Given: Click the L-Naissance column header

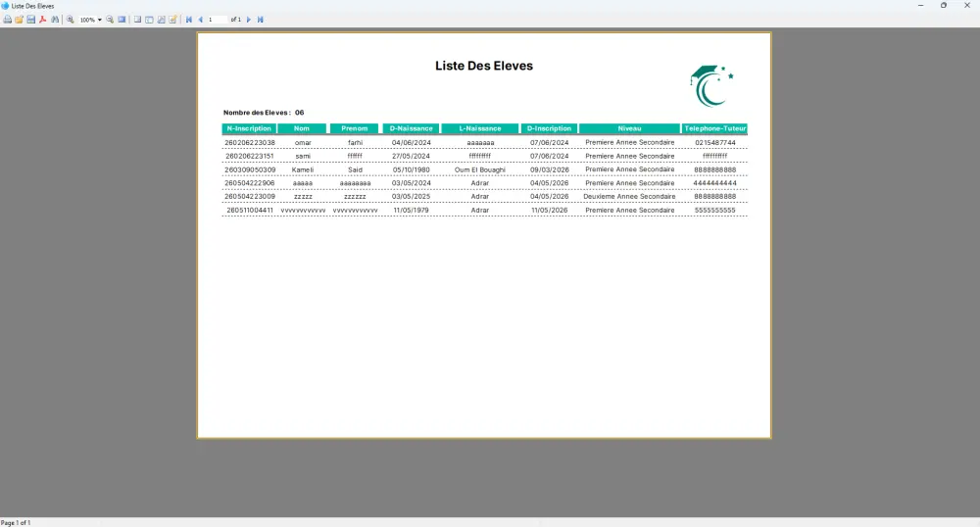Looking at the screenshot, I should (x=480, y=128).
